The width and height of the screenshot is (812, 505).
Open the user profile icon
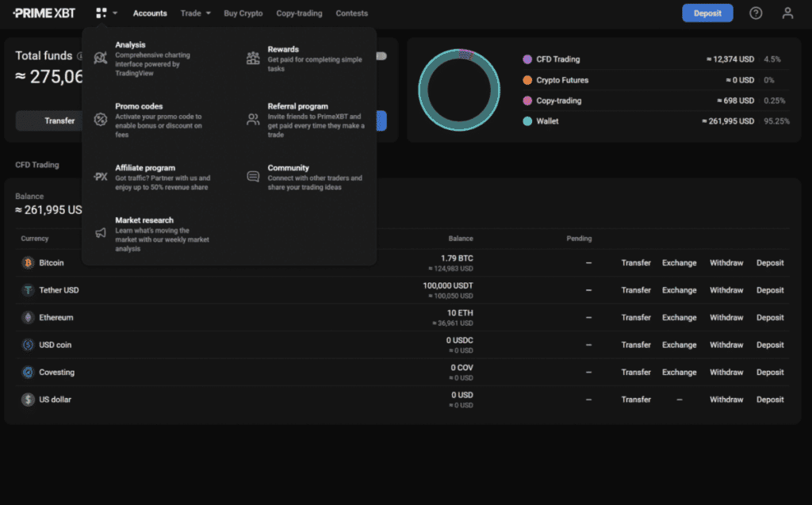click(787, 13)
